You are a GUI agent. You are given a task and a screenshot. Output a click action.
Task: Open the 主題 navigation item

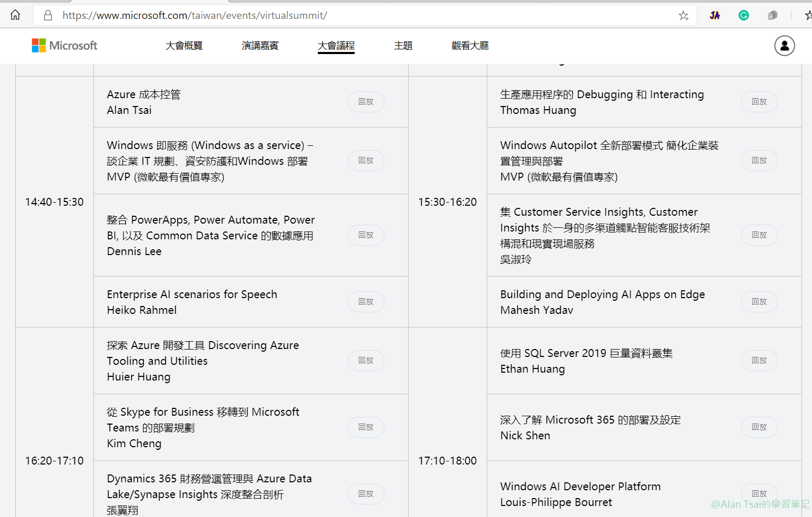pos(403,46)
